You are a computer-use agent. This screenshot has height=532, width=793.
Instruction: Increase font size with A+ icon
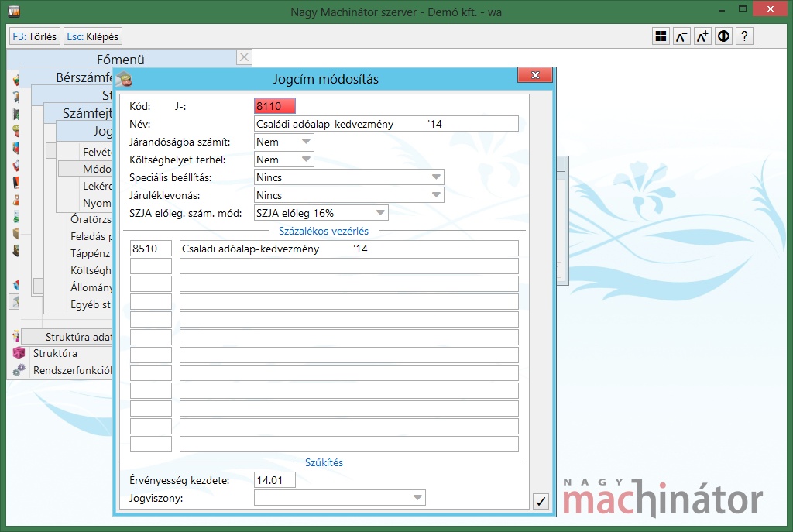(x=702, y=36)
